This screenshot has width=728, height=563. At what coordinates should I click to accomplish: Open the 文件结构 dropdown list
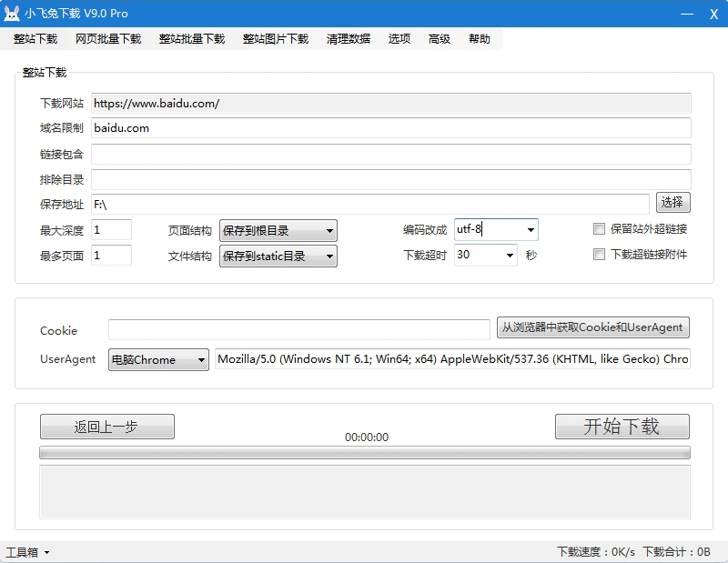278,256
